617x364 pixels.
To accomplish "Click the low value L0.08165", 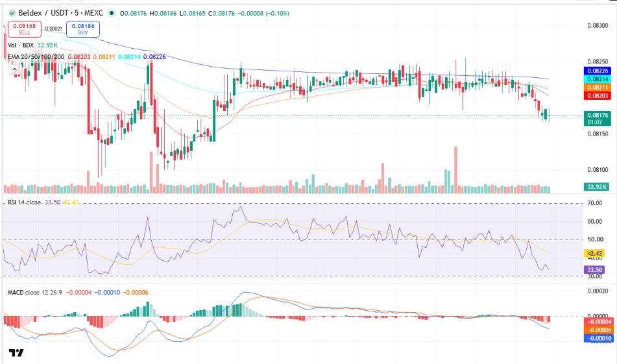I will tap(193, 14).
